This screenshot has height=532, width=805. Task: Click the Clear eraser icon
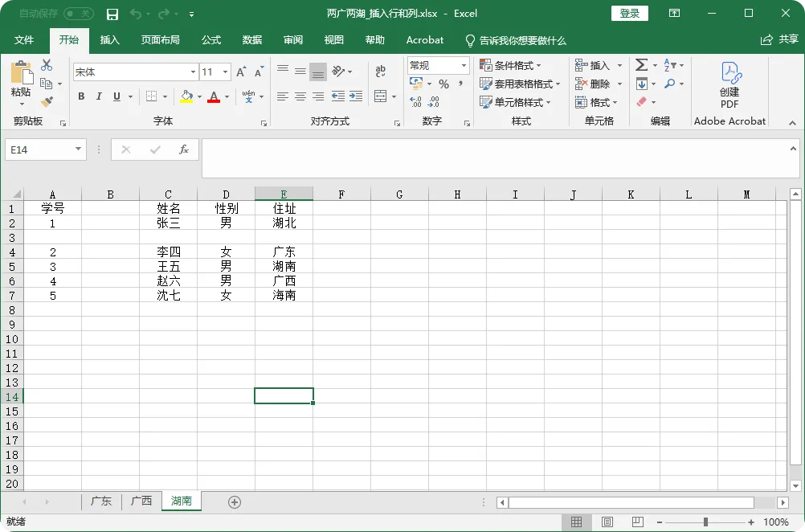click(642, 102)
